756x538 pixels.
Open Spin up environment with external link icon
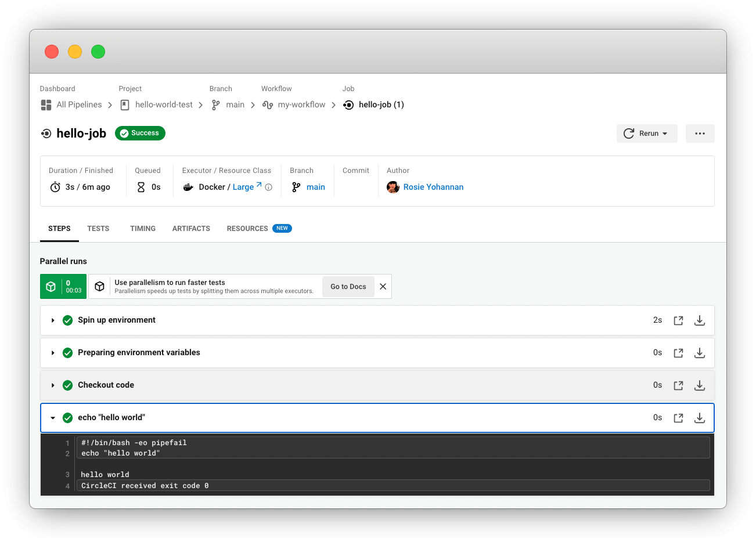(678, 320)
